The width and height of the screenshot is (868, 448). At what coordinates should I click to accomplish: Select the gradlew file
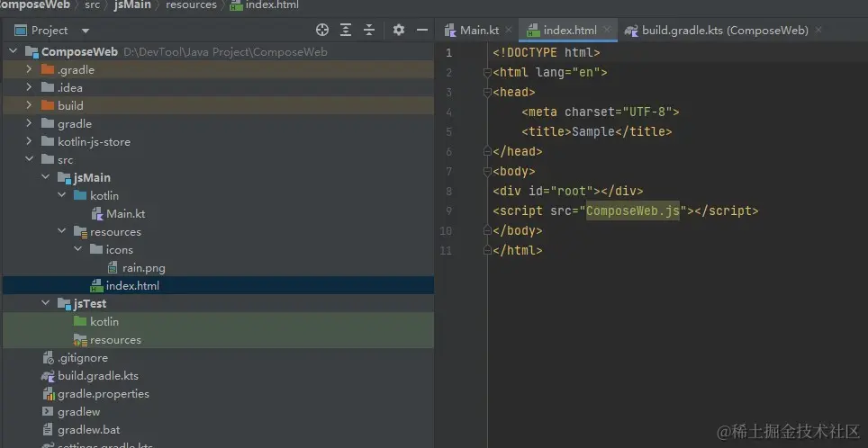click(78, 411)
